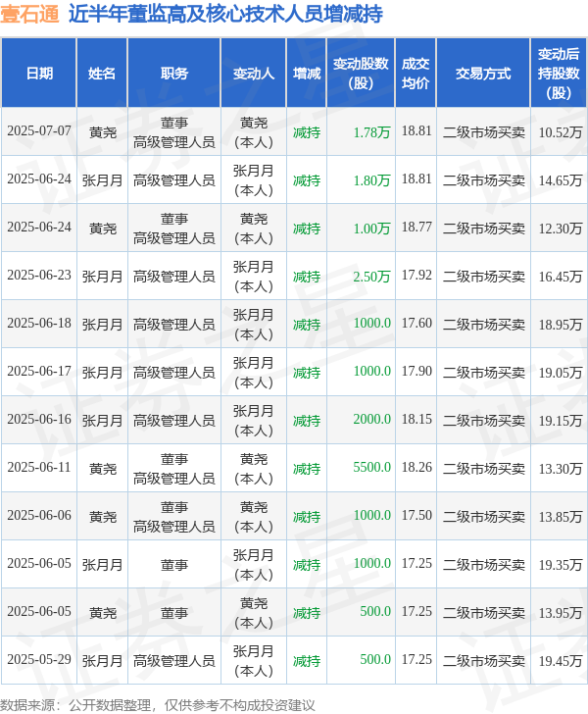Click the holdings value 19.35万
The image size is (588, 714).
[561, 565]
